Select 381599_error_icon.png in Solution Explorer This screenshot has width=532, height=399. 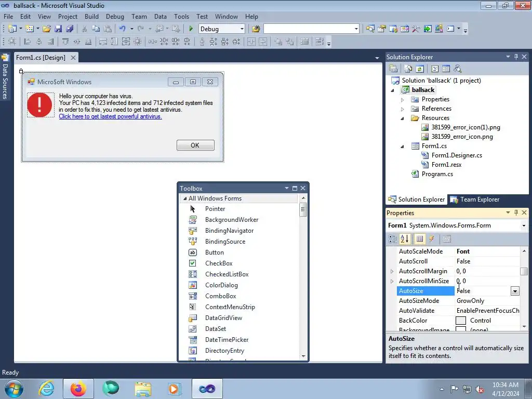point(462,137)
